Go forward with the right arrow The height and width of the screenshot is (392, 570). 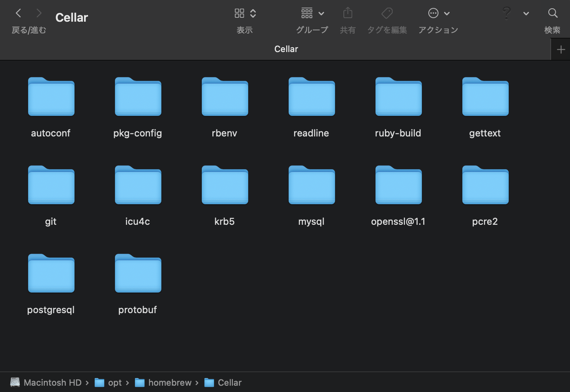coord(39,13)
